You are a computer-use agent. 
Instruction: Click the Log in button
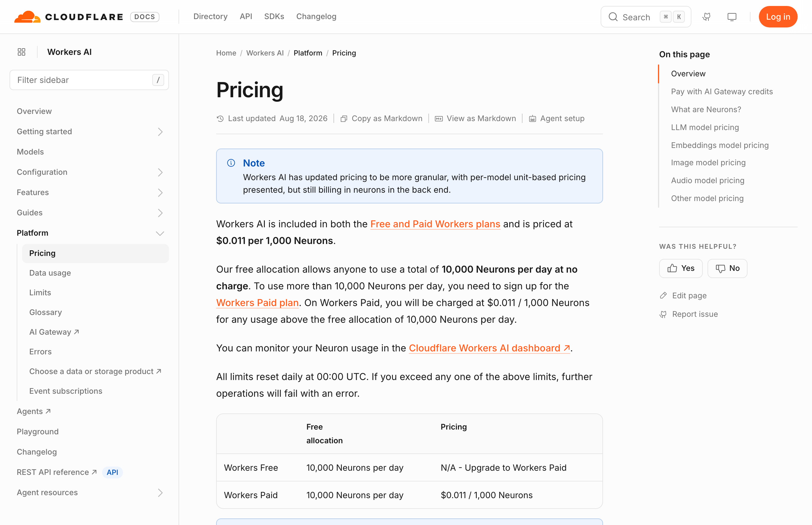click(x=778, y=17)
